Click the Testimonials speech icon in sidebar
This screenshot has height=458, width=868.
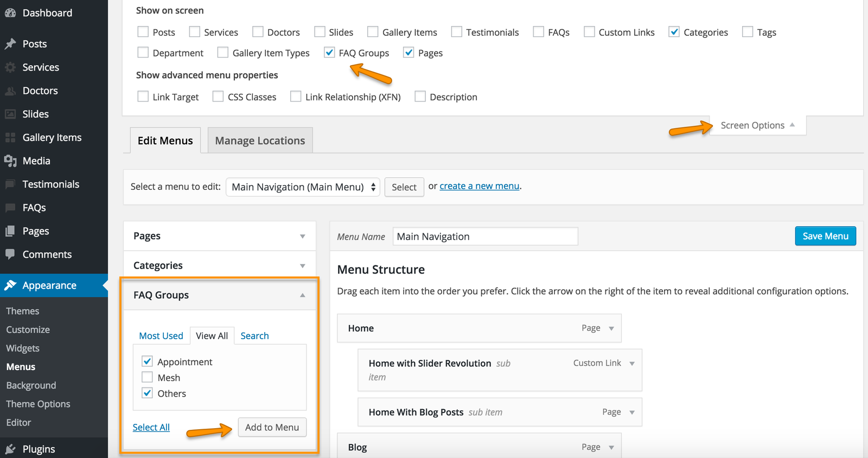click(x=10, y=185)
